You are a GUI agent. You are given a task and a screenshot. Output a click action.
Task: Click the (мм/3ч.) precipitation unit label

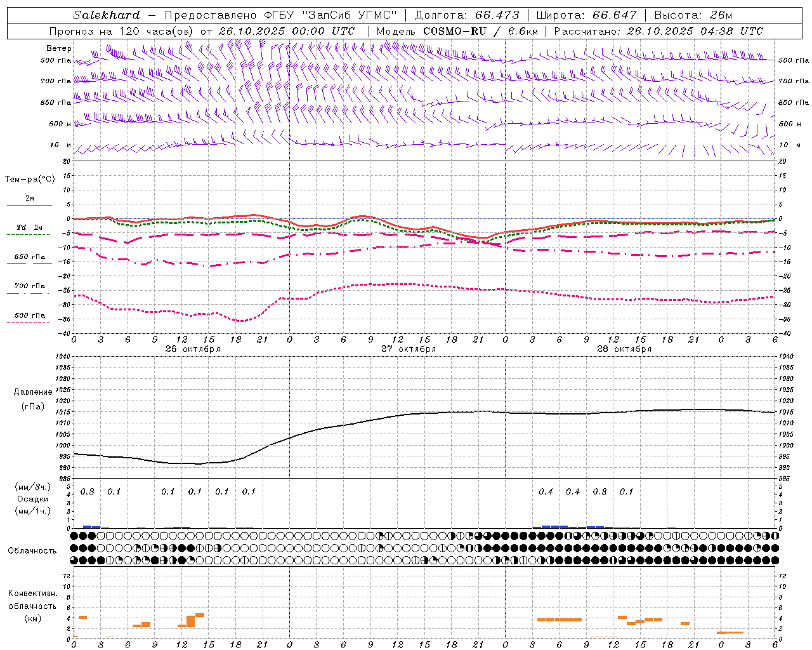tap(33, 487)
